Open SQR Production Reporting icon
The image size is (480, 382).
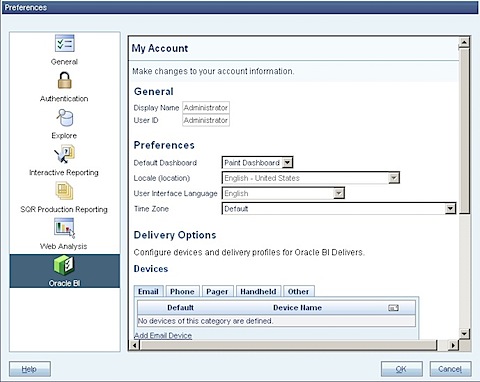click(64, 191)
